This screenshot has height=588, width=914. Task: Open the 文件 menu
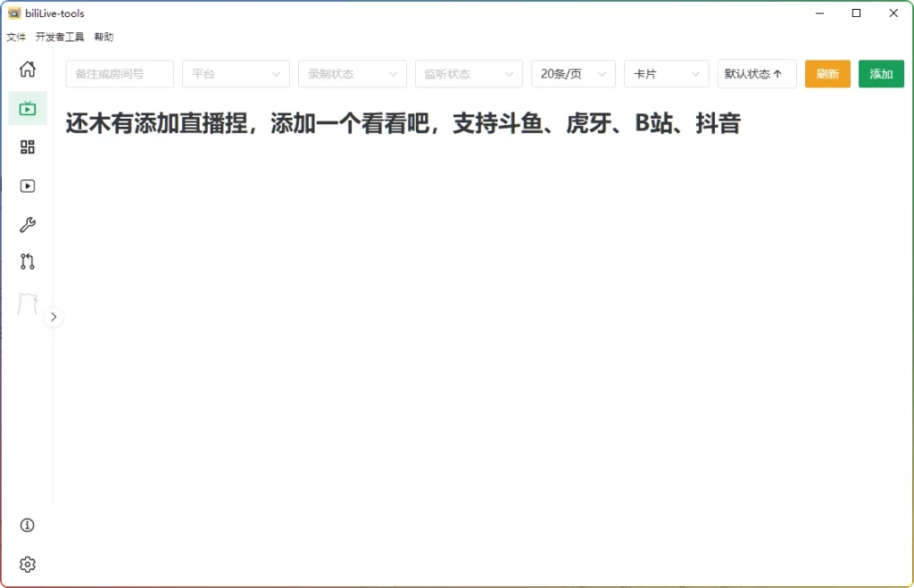pos(16,37)
